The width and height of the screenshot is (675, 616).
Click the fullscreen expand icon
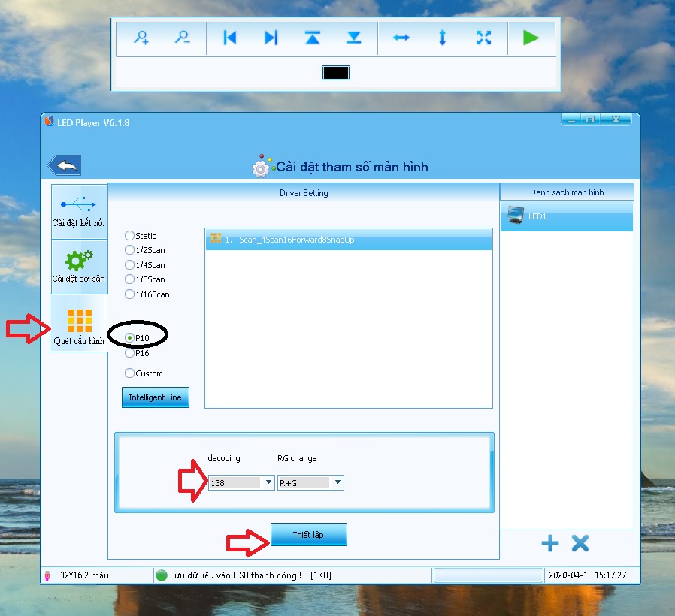484,38
